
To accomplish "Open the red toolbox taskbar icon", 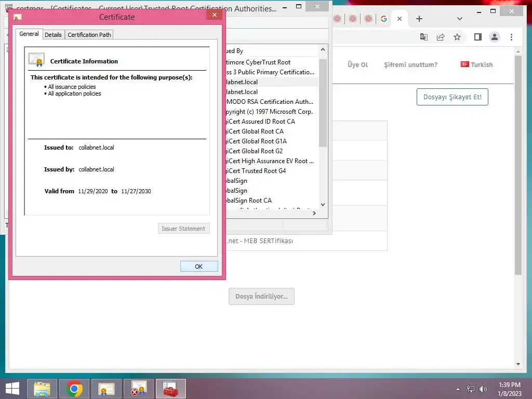I will 170,389.
